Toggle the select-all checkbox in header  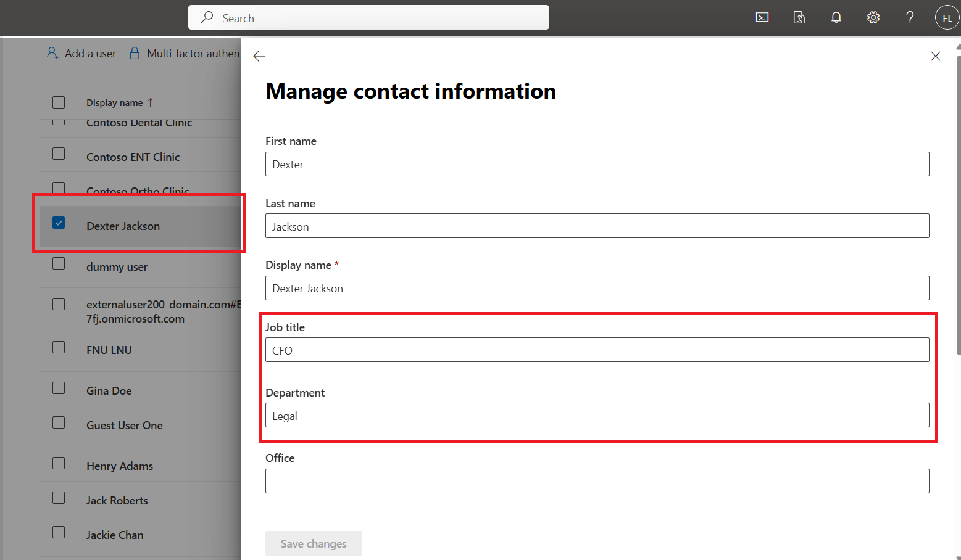[x=59, y=102]
